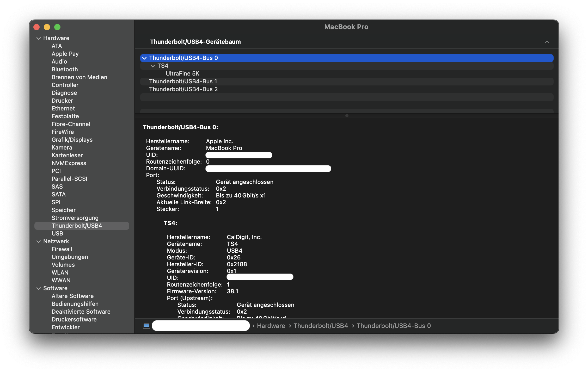Screen dimensions: 588x372
Task: Select Kamera in the sidebar
Action: click(62, 147)
